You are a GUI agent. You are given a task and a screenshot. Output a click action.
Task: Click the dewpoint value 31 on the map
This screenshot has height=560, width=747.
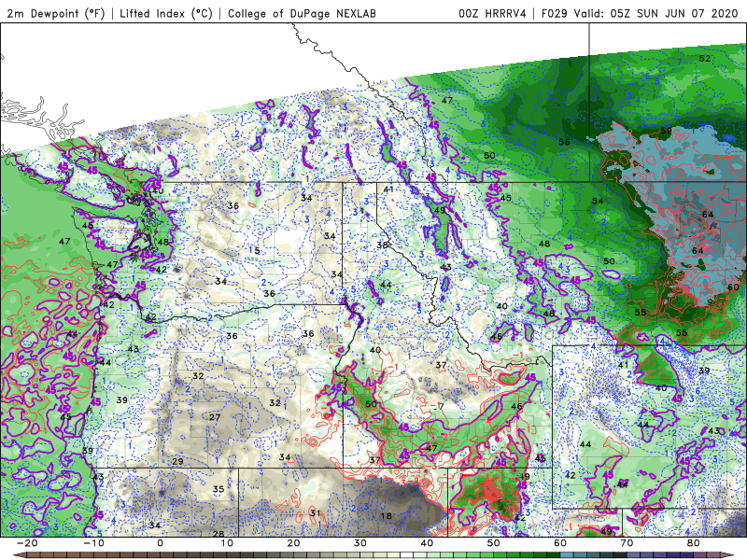pos(315,512)
